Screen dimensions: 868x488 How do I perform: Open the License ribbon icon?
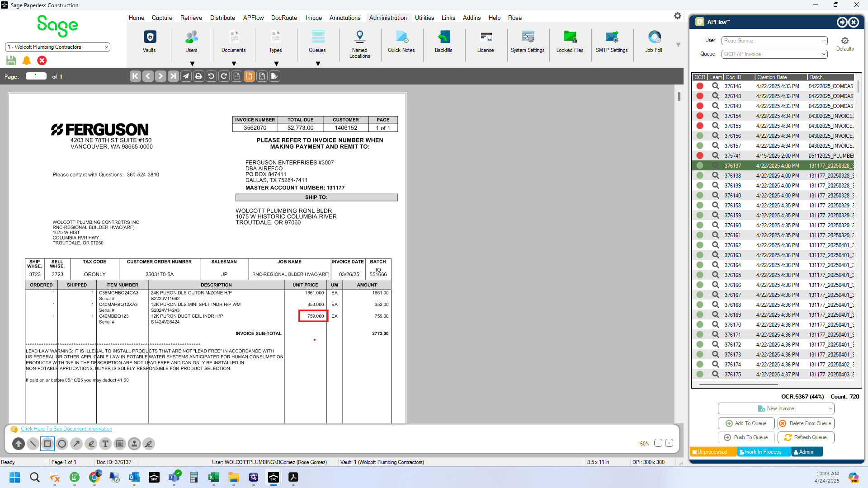[486, 42]
